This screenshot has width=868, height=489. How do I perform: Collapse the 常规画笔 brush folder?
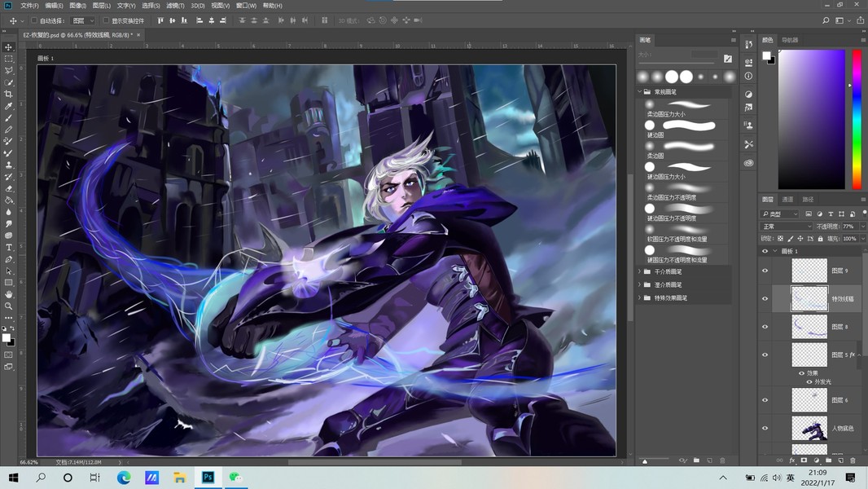pos(639,91)
